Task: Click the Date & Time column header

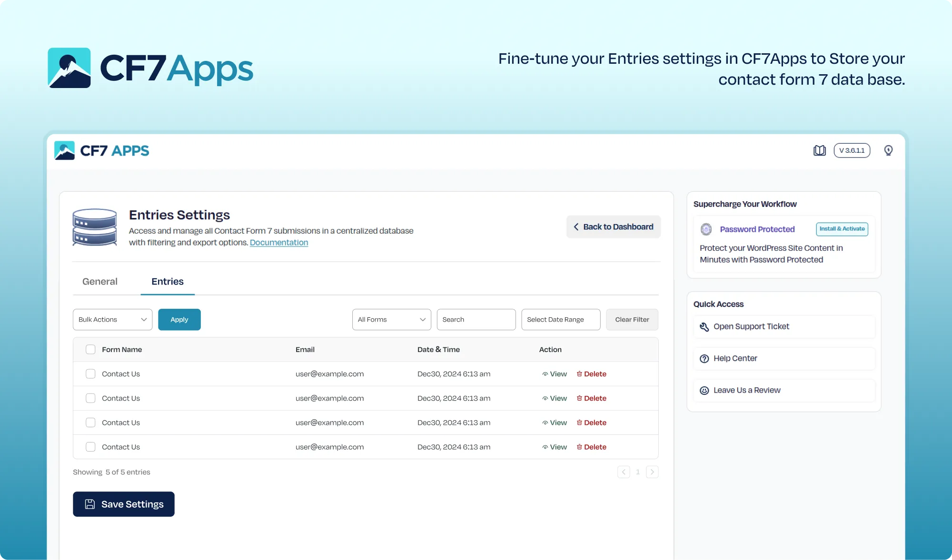Action: pos(438,350)
